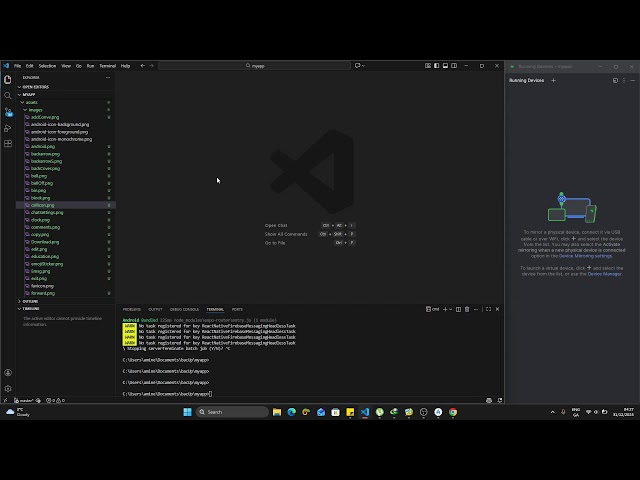Open File Explorer from the taskbar
Screen dimensions: 640x480
click(x=277, y=412)
